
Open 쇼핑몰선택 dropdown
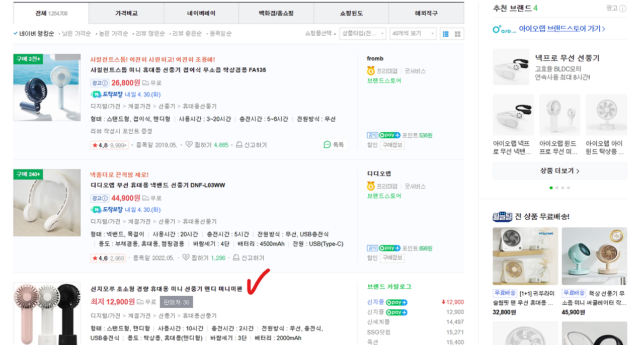[x=321, y=34]
